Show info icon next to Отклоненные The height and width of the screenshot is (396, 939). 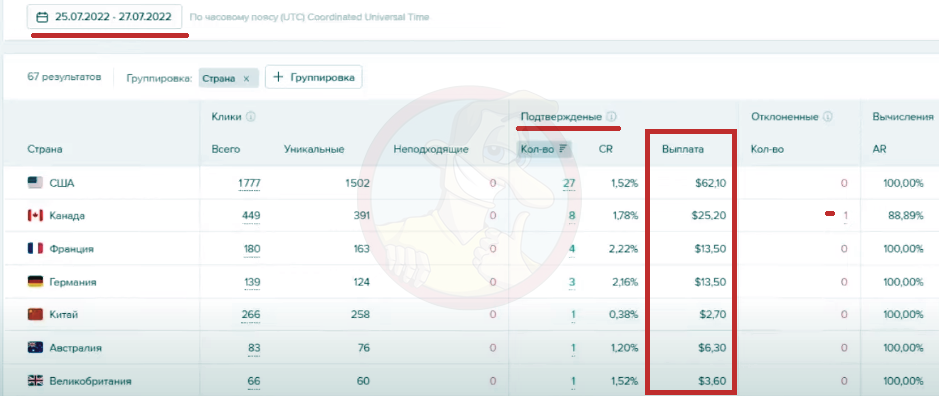828,117
